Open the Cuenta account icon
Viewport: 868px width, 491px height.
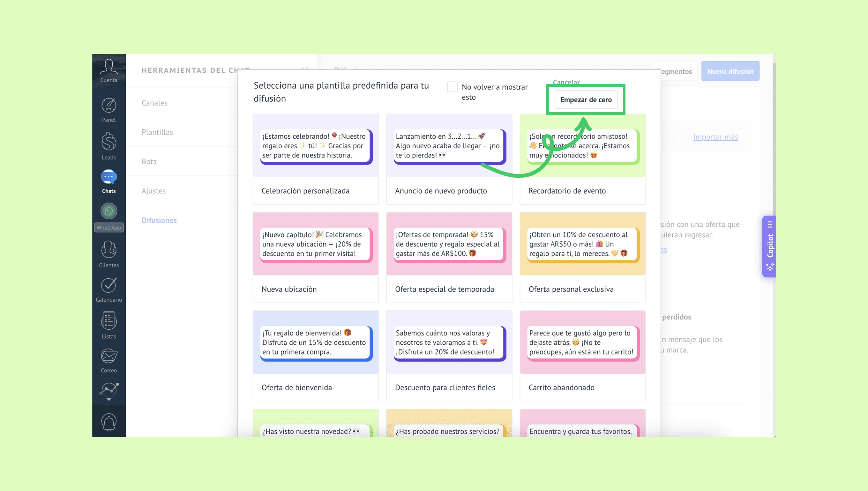[109, 67]
